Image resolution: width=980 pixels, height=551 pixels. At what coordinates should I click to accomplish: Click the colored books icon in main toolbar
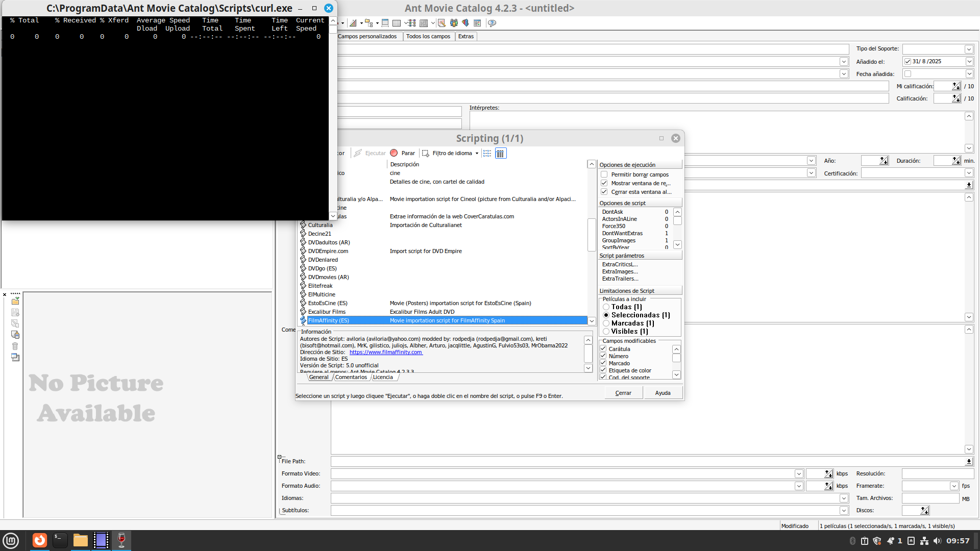(x=465, y=23)
